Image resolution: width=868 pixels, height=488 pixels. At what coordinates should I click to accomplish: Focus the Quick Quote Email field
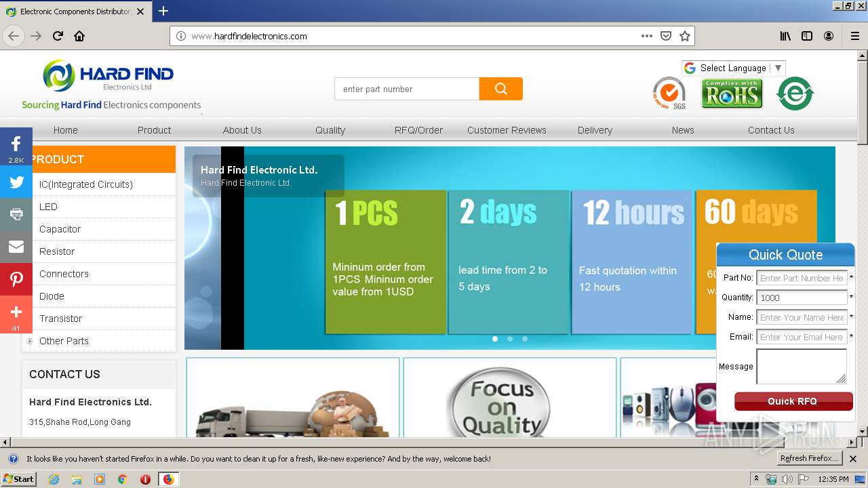(x=802, y=337)
